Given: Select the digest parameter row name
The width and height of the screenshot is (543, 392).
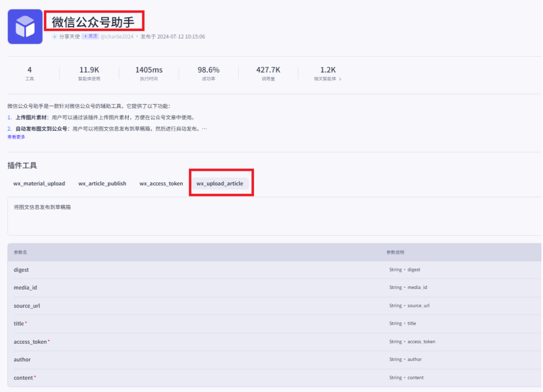Looking at the screenshot, I should 21,270.
